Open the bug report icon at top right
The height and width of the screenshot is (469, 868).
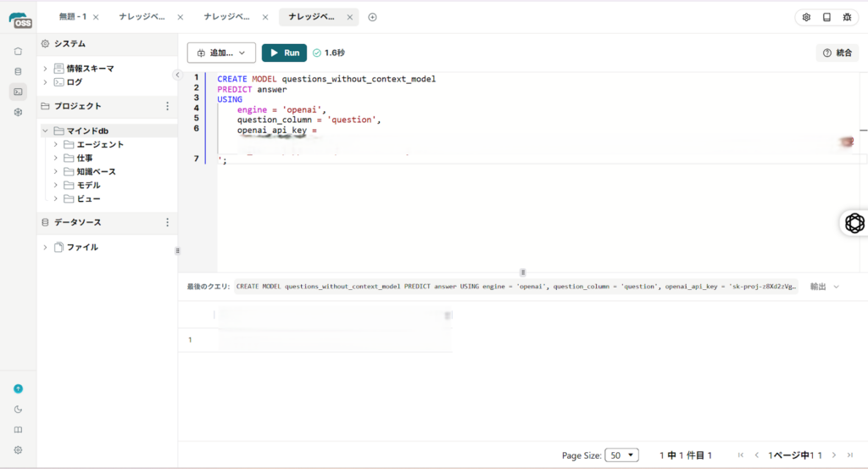pyautogui.click(x=847, y=17)
